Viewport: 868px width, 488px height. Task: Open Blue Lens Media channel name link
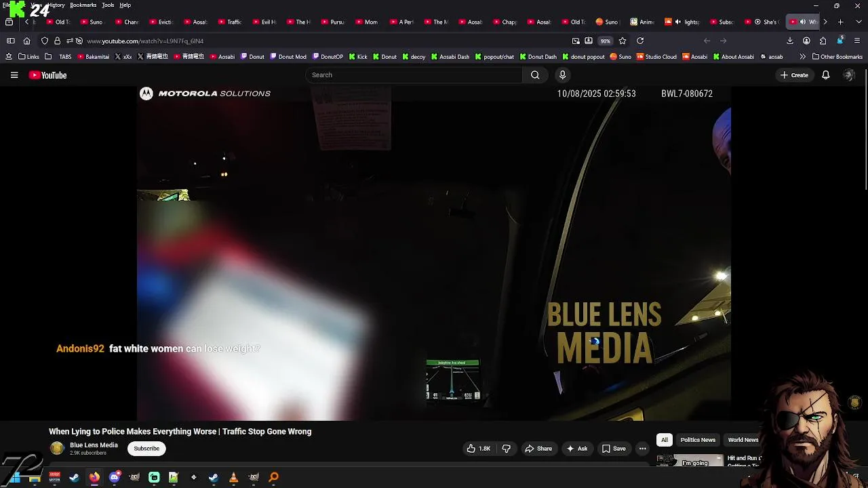point(94,445)
